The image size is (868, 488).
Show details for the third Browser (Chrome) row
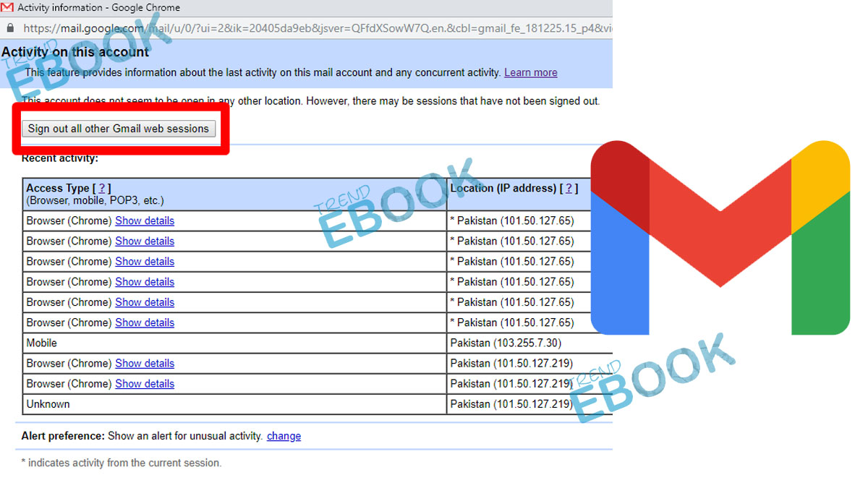coord(145,261)
